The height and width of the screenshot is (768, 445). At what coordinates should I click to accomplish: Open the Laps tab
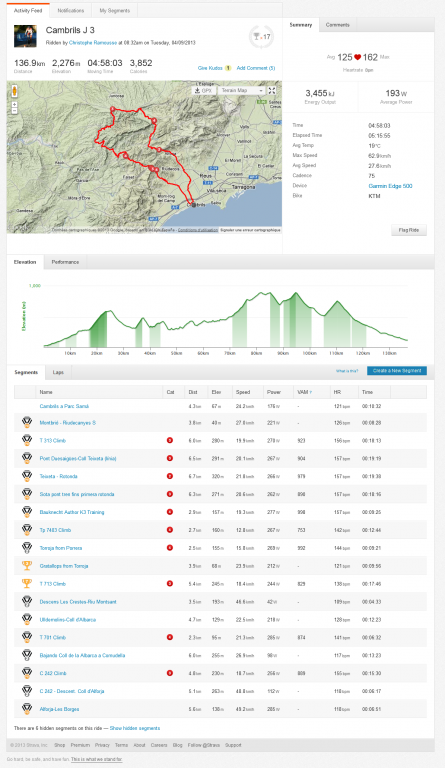(58, 372)
